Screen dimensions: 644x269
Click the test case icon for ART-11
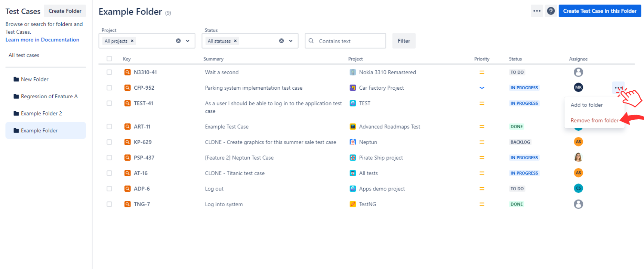(127, 127)
